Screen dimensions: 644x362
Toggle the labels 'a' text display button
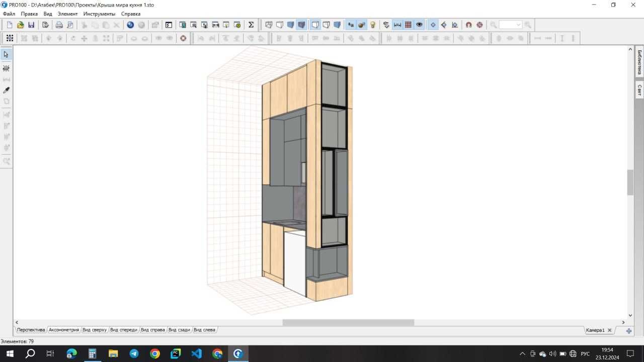coord(351,25)
